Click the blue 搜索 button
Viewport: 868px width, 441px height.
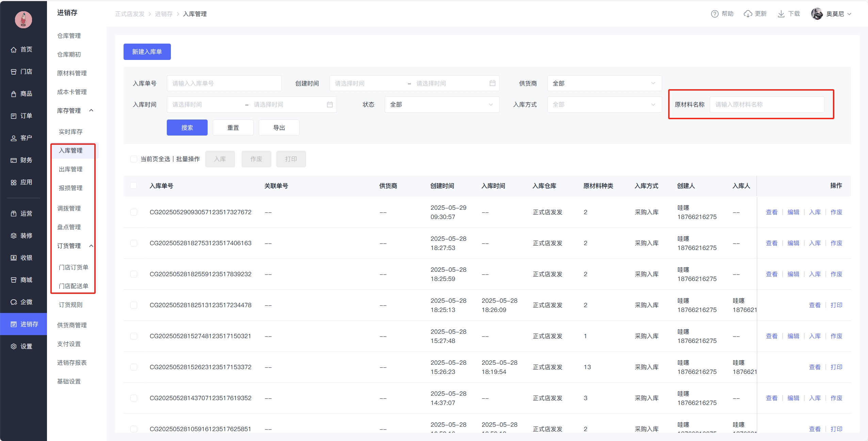pos(187,128)
